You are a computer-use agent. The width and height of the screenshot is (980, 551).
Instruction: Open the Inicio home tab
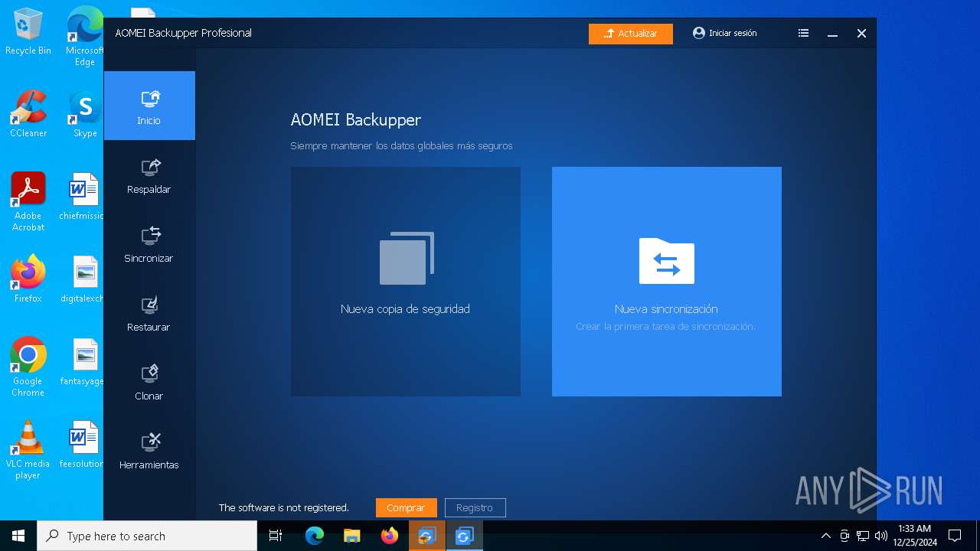coord(149,106)
